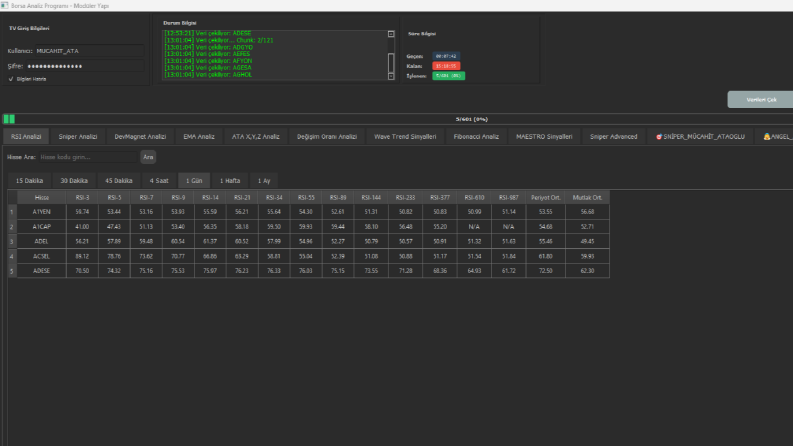Click the Kullanıcı username input field

(90, 51)
